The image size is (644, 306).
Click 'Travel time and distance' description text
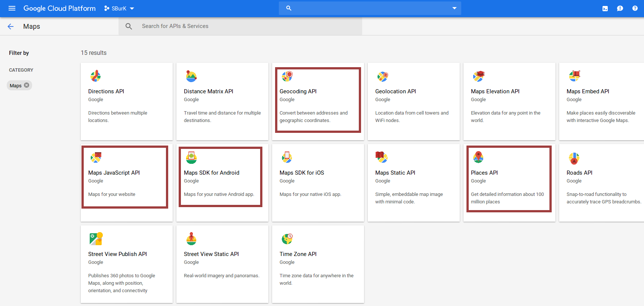point(222,117)
